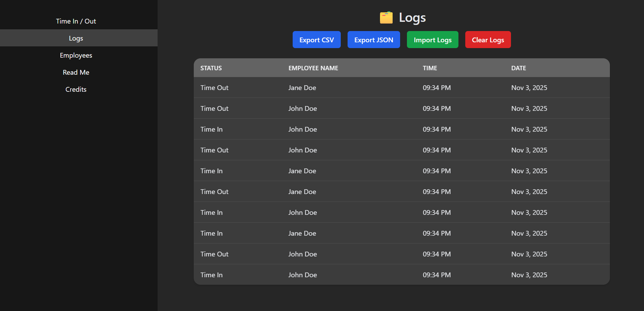Screen dimensions: 644x311
Task: Click the Export JSON button
Action: pos(374,40)
